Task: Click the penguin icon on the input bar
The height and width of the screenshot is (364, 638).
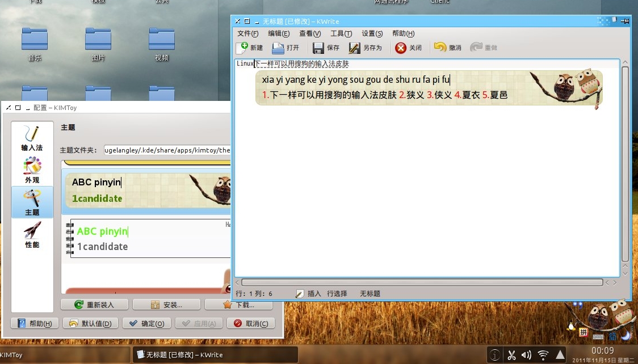Action: (x=571, y=326)
